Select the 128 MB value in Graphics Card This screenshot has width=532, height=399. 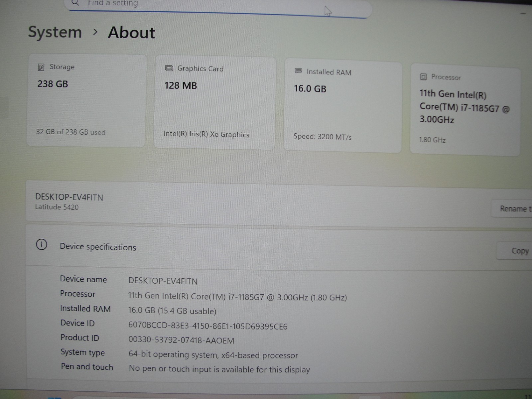point(181,86)
